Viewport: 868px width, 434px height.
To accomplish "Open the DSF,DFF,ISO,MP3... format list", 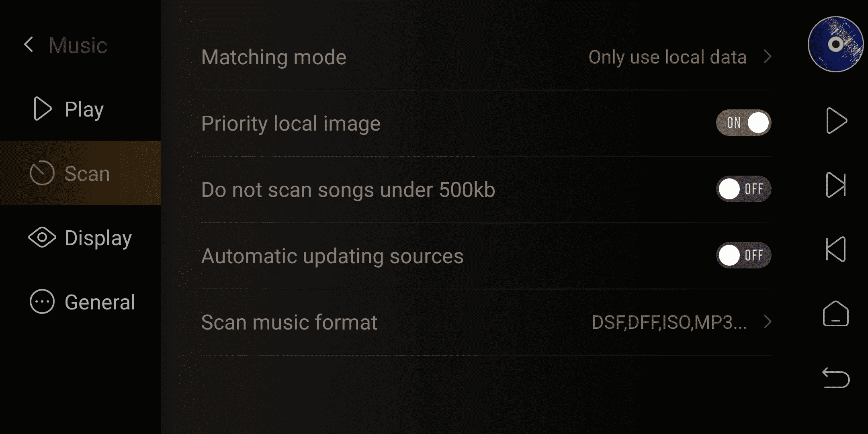I will point(669,322).
